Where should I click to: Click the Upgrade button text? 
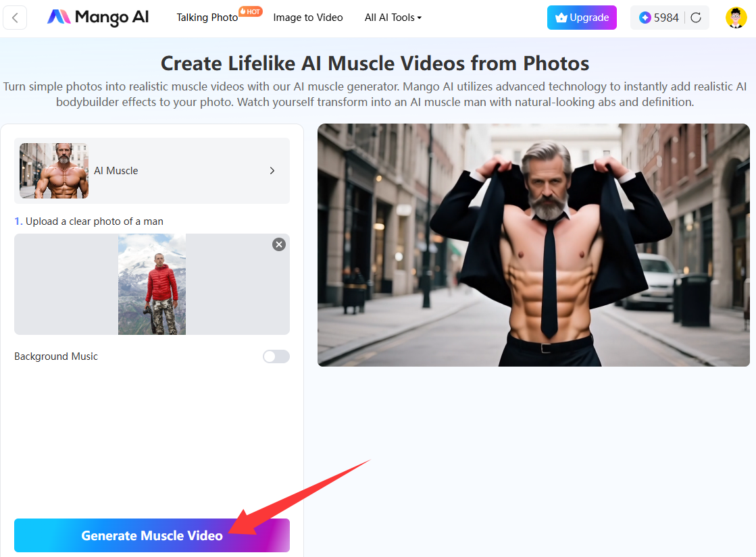pos(589,18)
